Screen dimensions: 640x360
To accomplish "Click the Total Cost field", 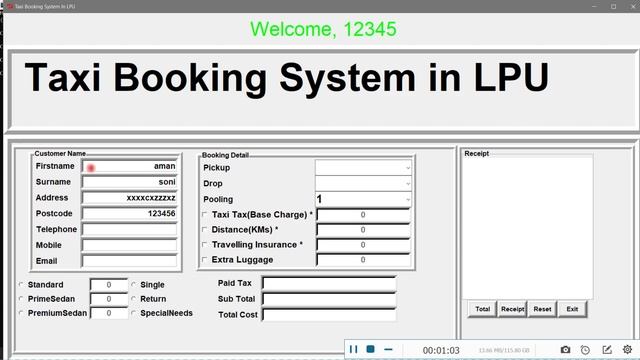I will pos(329,315).
